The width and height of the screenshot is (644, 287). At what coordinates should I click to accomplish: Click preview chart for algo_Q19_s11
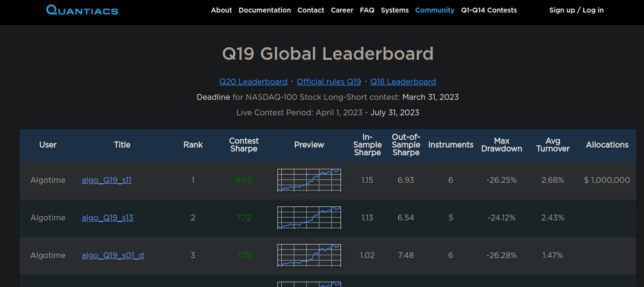[309, 180]
